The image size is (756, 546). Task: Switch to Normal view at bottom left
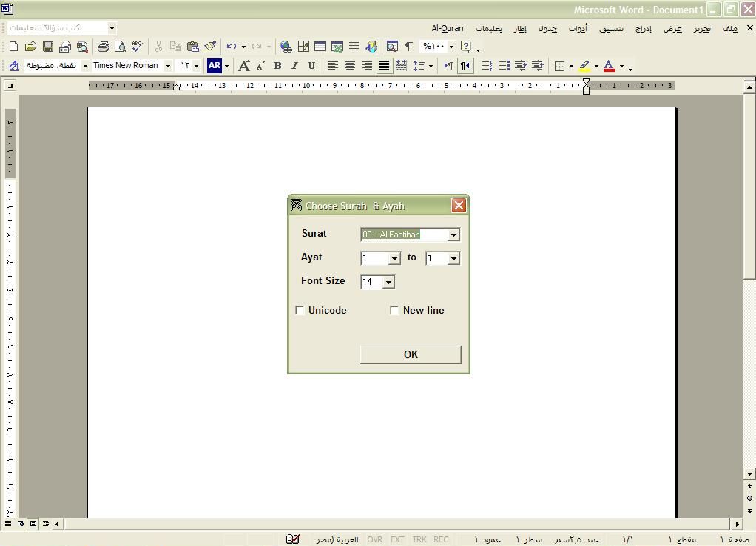click(x=8, y=523)
